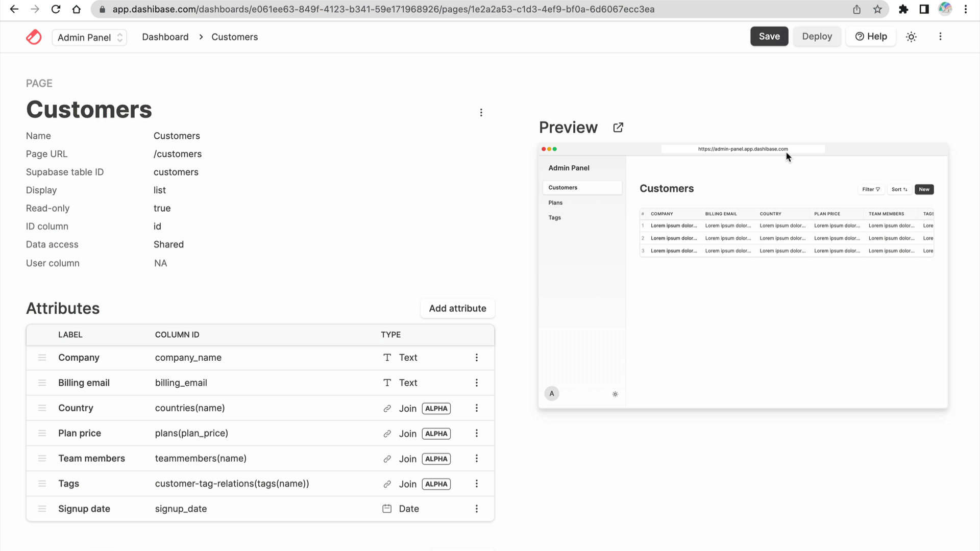
Task: Open options menu for Country attribute
Action: (x=477, y=408)
